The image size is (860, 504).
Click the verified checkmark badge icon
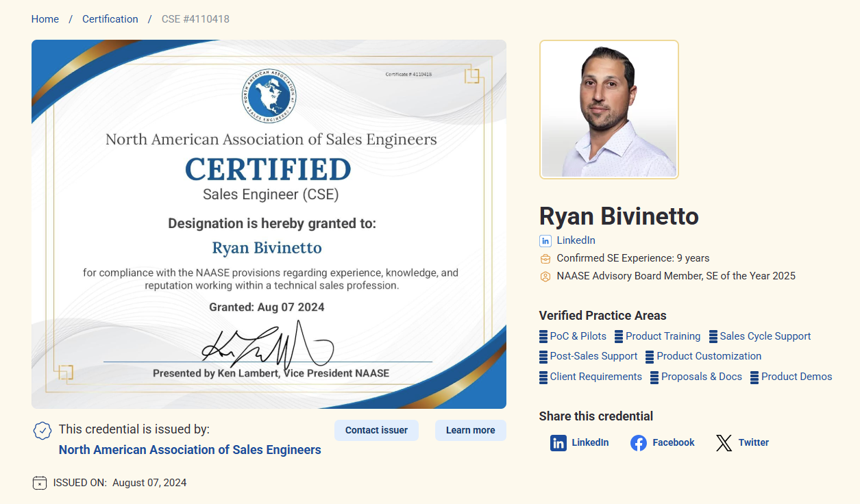tap(42, 431)
